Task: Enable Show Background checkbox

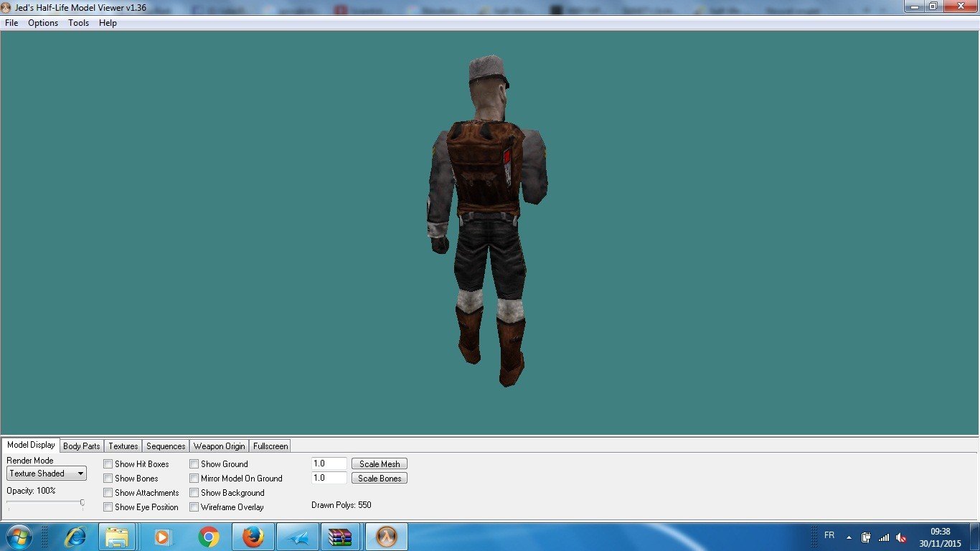Action: click(194, 493)
